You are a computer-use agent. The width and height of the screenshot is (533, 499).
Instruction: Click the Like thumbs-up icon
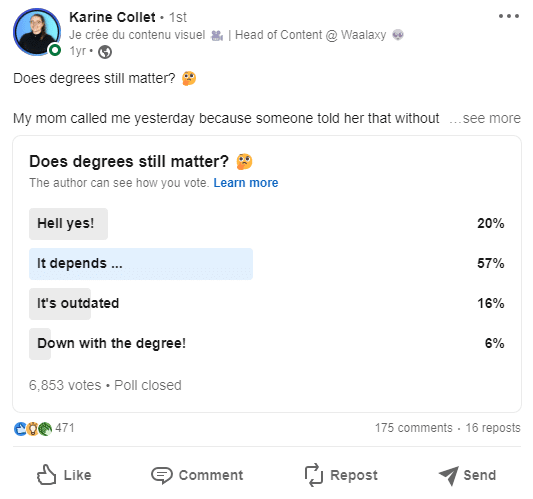click(x=46, y=475)
